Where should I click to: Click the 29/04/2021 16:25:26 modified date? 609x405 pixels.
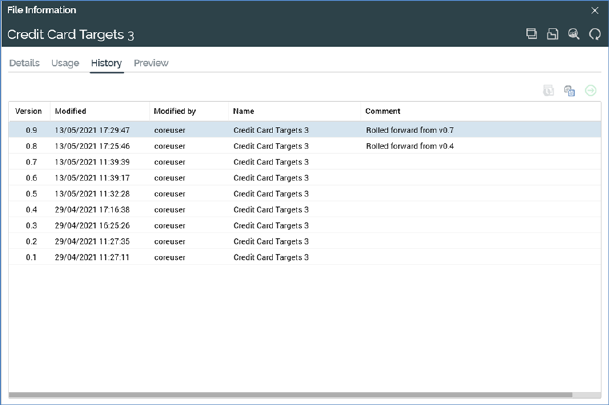pos(92,226)
